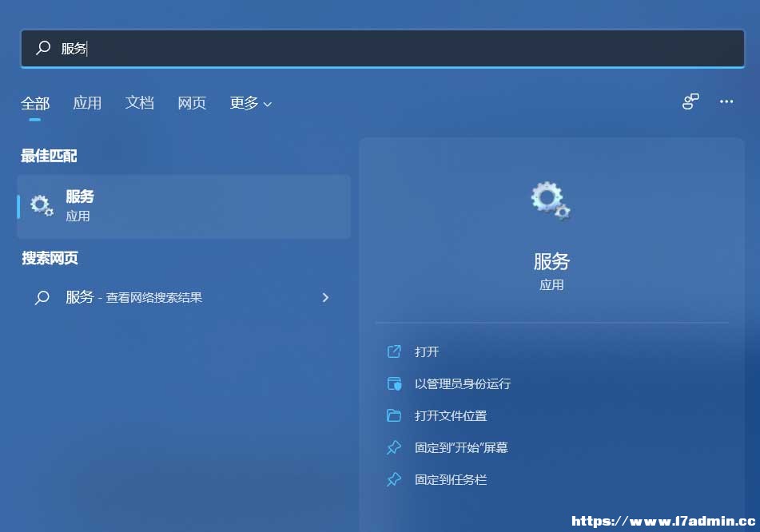
Task: Switch to the 文档 tab
Action: [x=140, y=103]
